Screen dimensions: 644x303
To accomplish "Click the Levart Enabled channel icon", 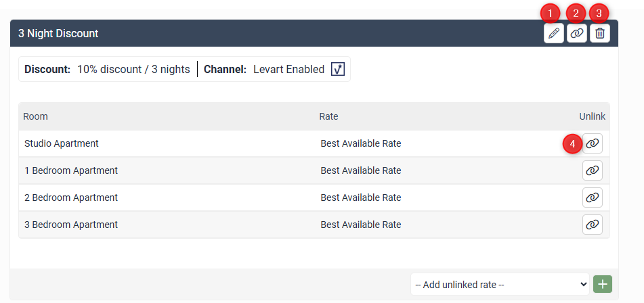I will [x=338, y=69].
